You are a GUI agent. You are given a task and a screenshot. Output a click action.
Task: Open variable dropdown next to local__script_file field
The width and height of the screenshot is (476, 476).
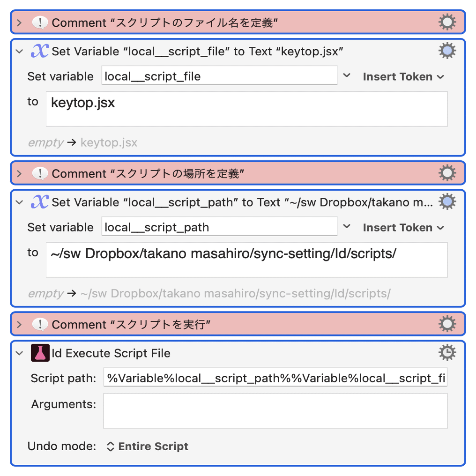pos(347,76)
